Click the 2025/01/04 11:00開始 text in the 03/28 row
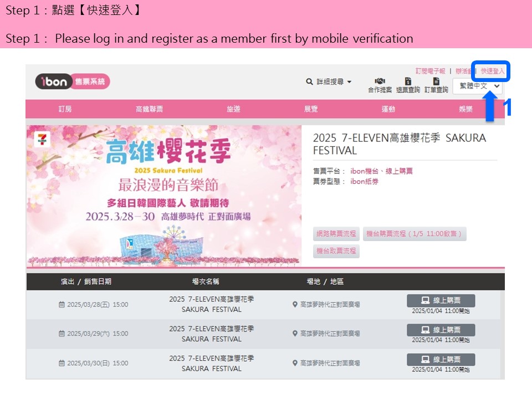 pos(441,311)
